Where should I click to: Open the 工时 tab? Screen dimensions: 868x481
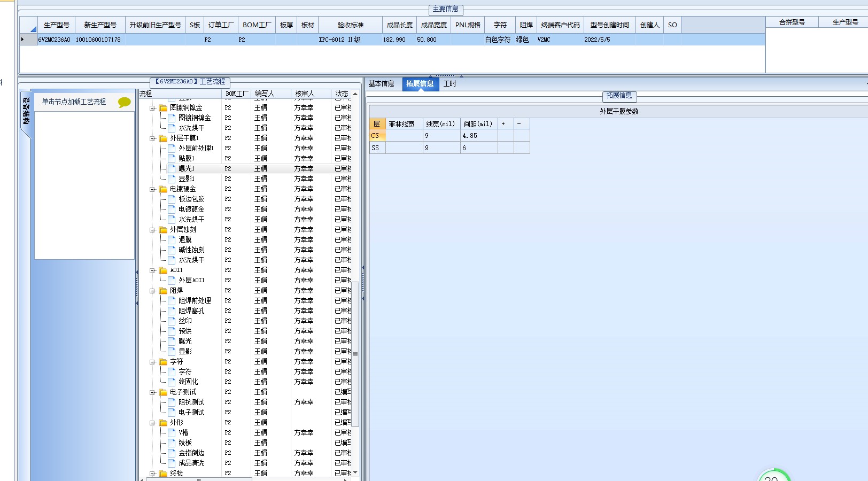coord(450,84)
